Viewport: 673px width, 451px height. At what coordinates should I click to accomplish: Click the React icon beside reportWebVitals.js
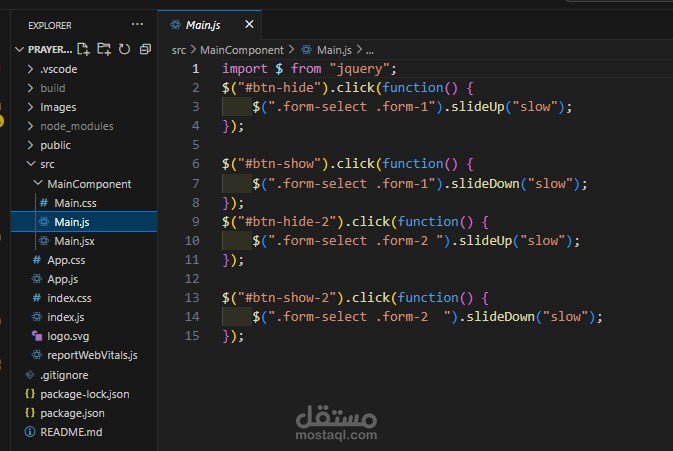coord(37,354)
